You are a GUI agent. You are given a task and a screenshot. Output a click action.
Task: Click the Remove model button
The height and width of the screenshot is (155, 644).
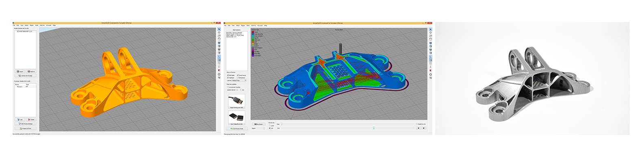point(31,71)
